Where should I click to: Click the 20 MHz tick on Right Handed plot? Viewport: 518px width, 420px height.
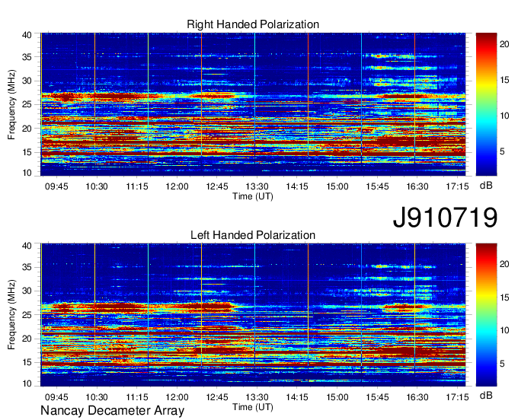(x=27, y=129)
